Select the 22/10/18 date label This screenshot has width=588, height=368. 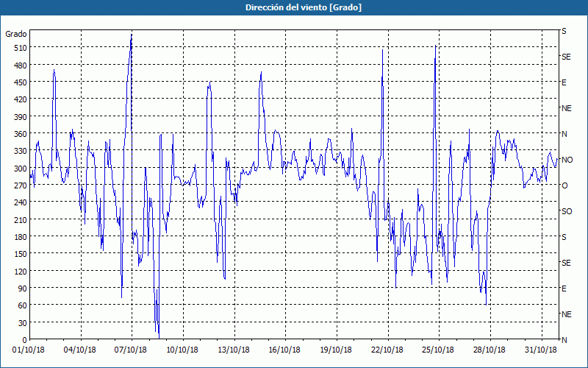[387, 350]
